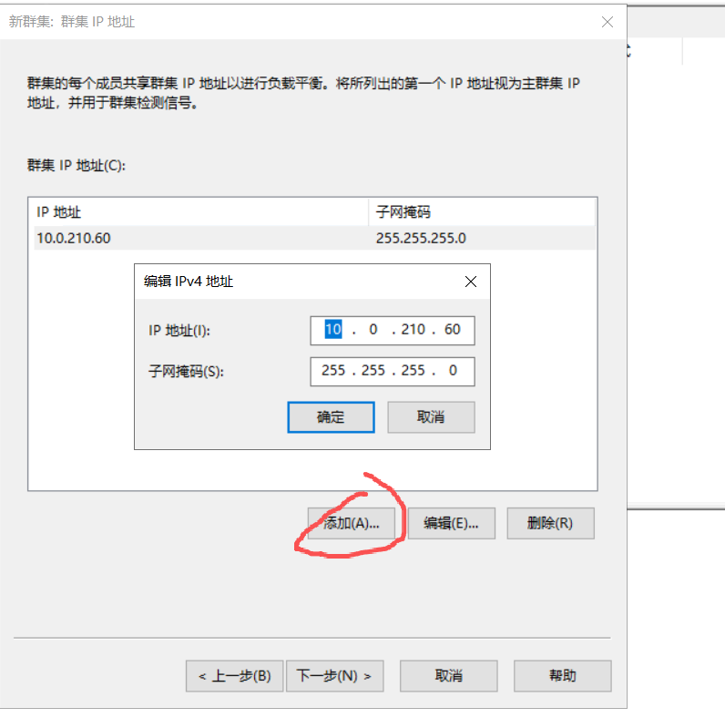
Task: Cancel the IPv4 edit dialog with 取消
Action: click(x=431, y=417)
